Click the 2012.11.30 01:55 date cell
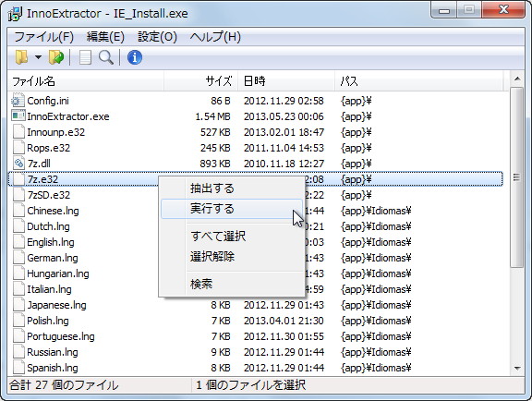532x401 pixels. coord(284,336)
